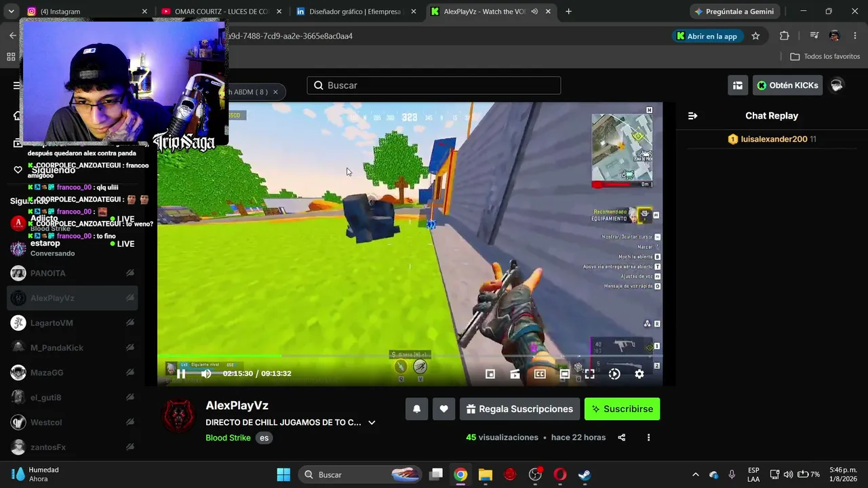The image size is (868, 488).
Task: Select MazaGG in followed channels
Action: [x=73, y=373]
